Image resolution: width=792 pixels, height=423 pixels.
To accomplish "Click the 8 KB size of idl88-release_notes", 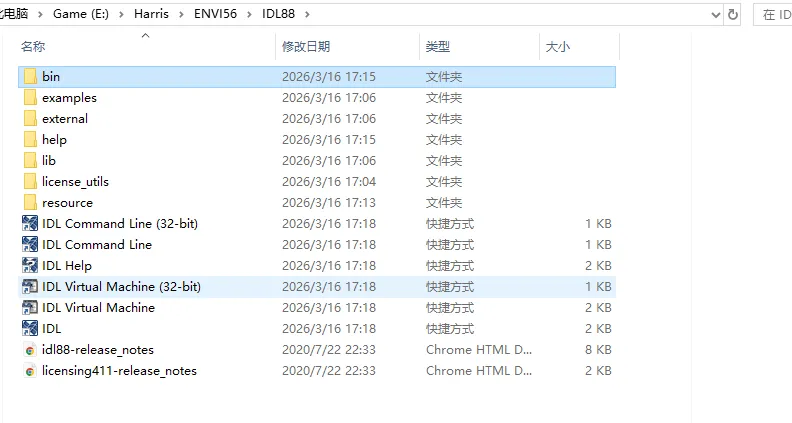I will click(598, 350).
